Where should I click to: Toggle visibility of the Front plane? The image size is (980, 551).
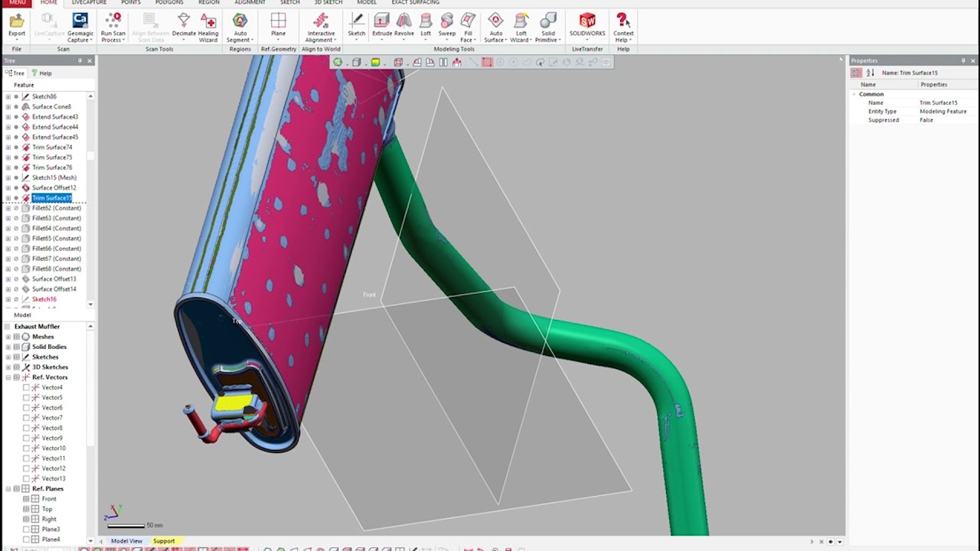coord(26,499)
